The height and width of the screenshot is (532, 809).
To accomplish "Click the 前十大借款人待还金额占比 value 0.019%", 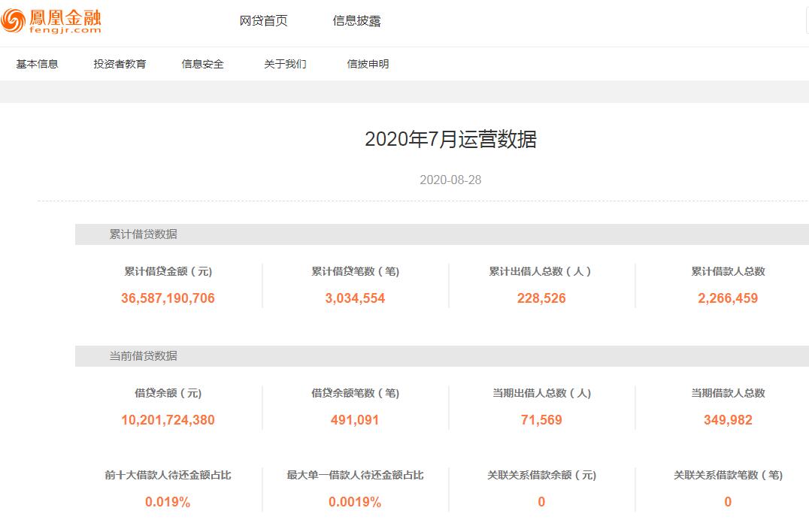I will (168, 502).
